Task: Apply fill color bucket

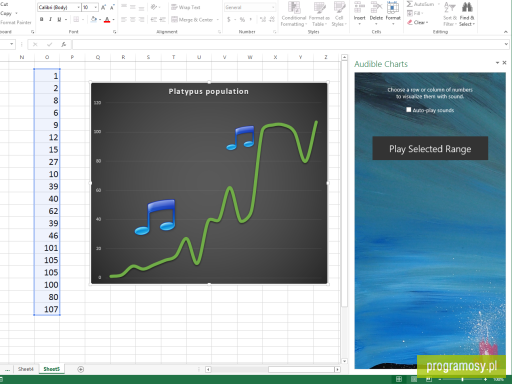Action: (x=94, y=20)
